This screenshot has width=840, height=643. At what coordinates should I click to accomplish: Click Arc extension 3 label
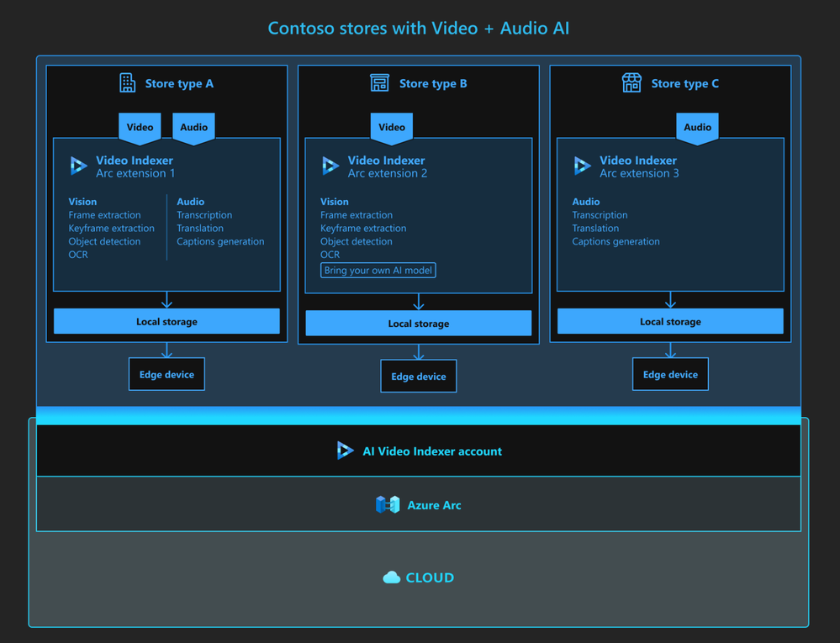[x=639, y=173]
